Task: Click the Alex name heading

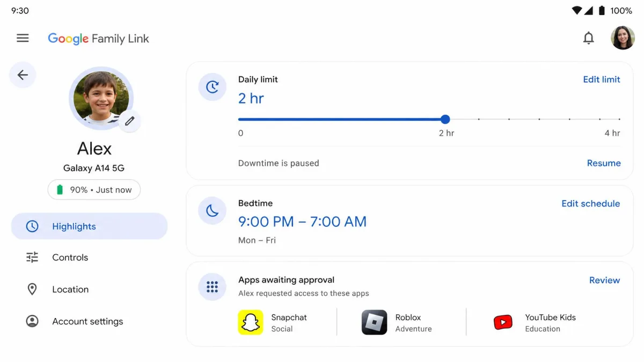Action: (94, 149)
